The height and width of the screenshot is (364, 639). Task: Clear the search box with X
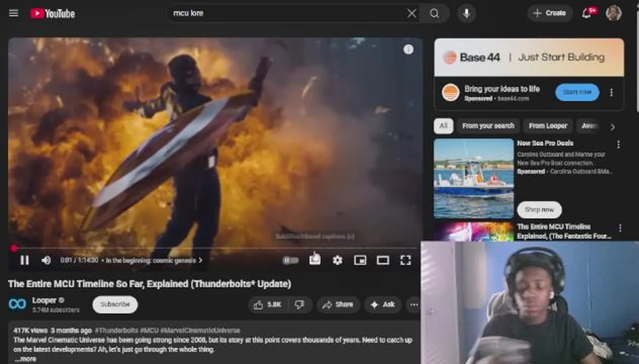point(412,14)
